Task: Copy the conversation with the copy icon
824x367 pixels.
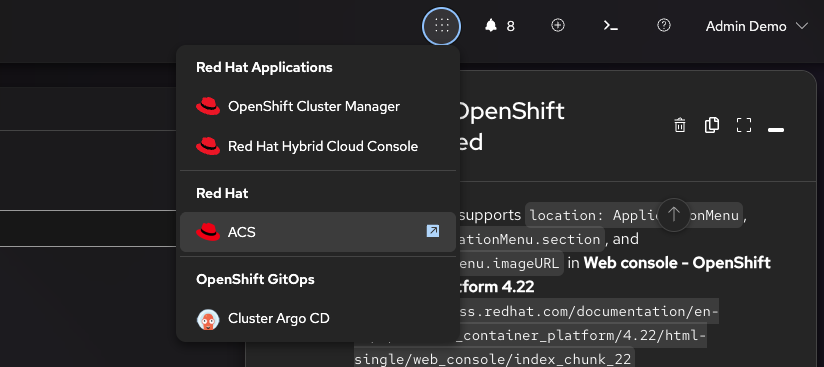Action: tap(712, 125)
